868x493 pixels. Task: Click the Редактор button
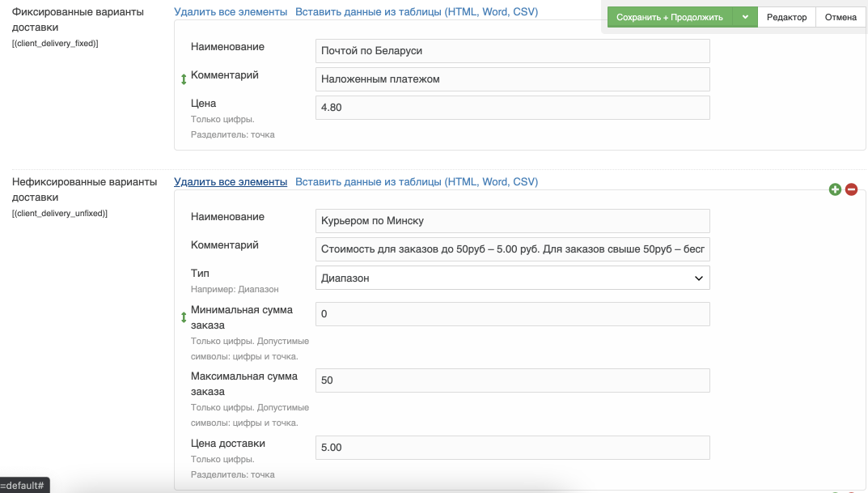pyautogui.click(x=786, y=17)
